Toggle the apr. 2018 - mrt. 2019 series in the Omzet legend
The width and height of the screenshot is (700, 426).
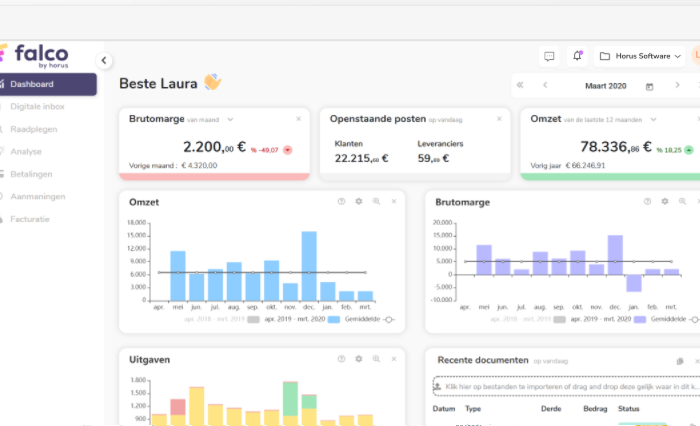222,319
